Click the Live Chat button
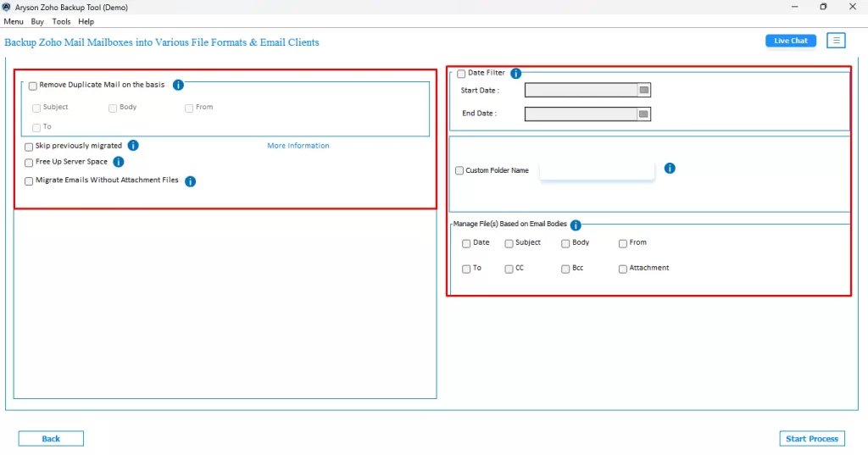Screen dimensions: 868x455 coord(791,41)
